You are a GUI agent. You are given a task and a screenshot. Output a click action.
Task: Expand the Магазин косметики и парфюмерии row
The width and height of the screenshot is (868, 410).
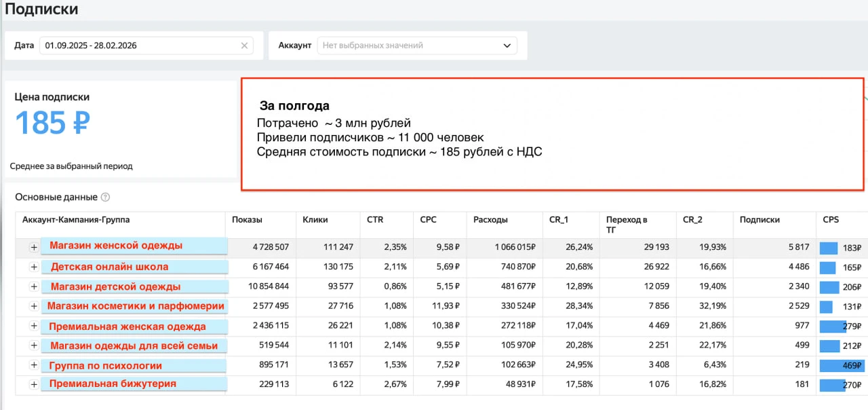[33, 307]
